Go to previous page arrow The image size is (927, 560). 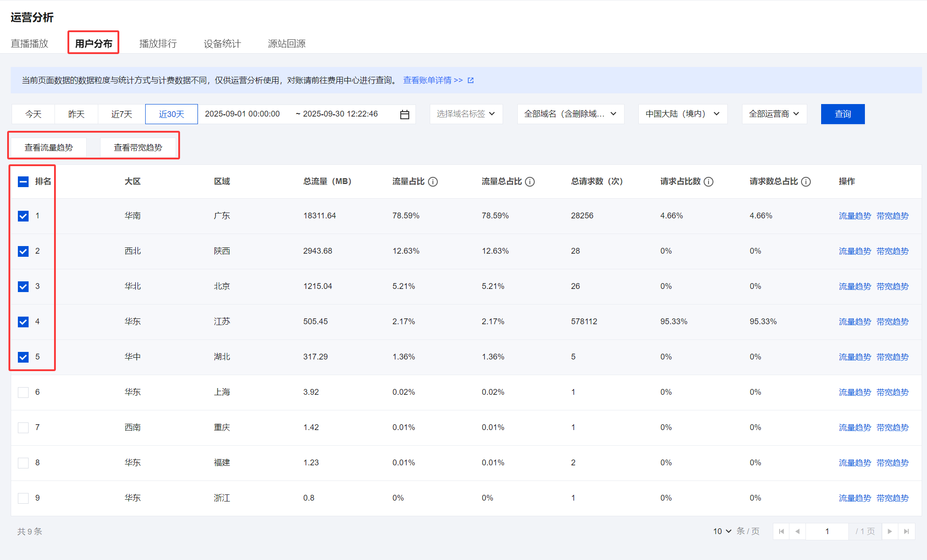(x=797, y=531)
